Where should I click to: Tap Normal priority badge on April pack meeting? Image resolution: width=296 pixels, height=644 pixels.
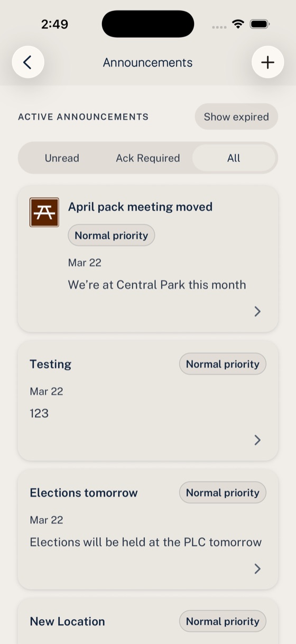click(x=112, y=235)
